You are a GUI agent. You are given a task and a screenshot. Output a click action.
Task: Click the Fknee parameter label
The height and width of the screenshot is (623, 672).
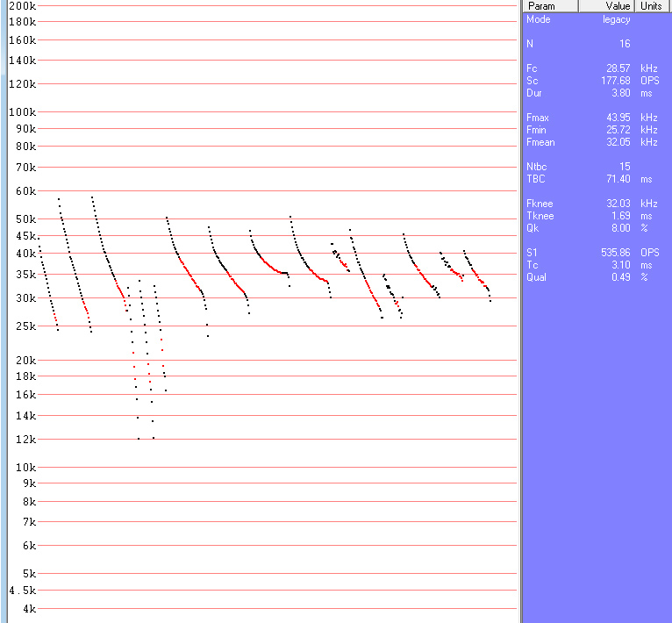coord(540,204)
